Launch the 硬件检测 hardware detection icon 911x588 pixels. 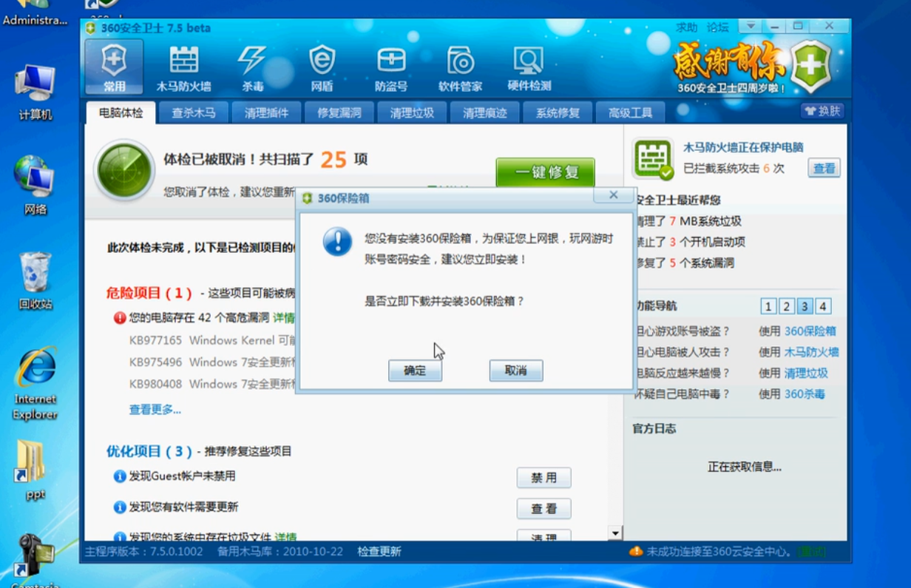click(x=529, y=67)
